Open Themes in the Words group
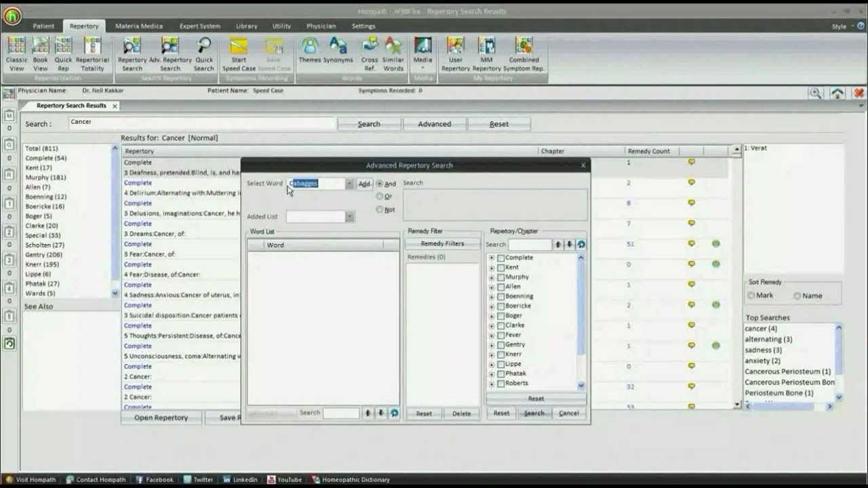 pyautogui.click(x=310, y=51)
